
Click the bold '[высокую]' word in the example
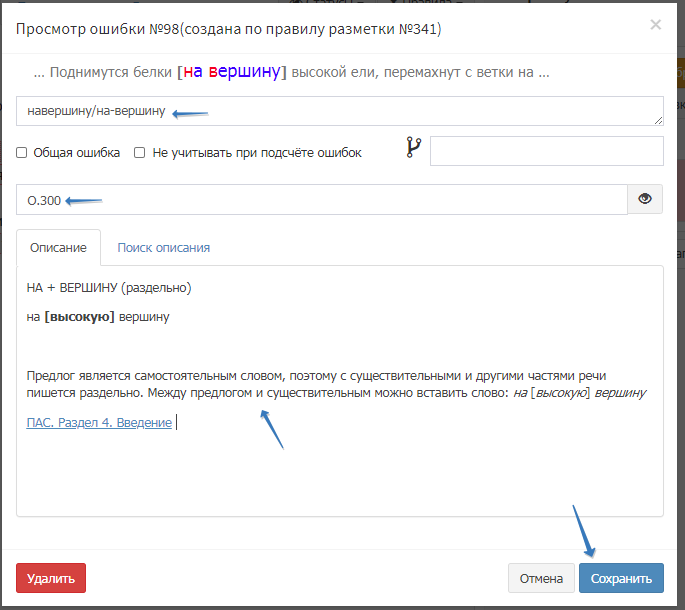(79, 317)
